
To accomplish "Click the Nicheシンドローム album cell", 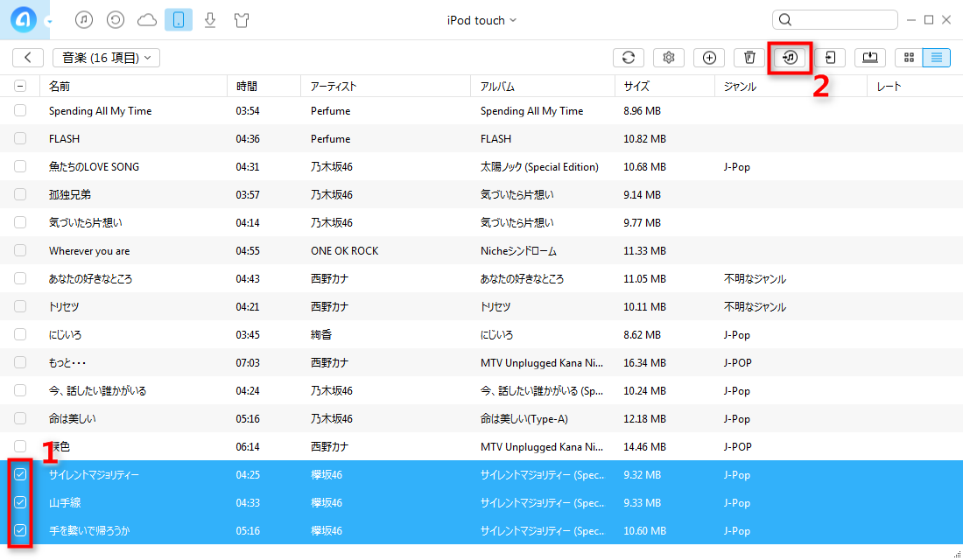I will 518,250.
